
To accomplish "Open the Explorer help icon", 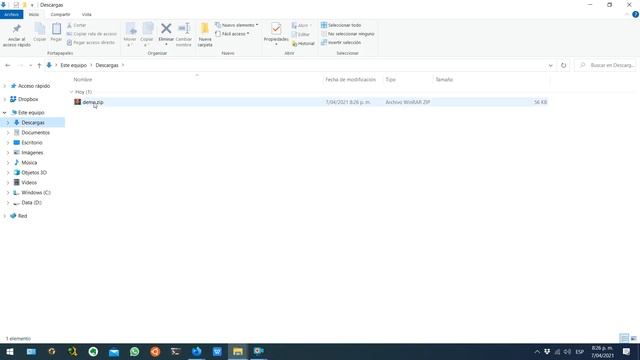I will click(x=635, y=14).
